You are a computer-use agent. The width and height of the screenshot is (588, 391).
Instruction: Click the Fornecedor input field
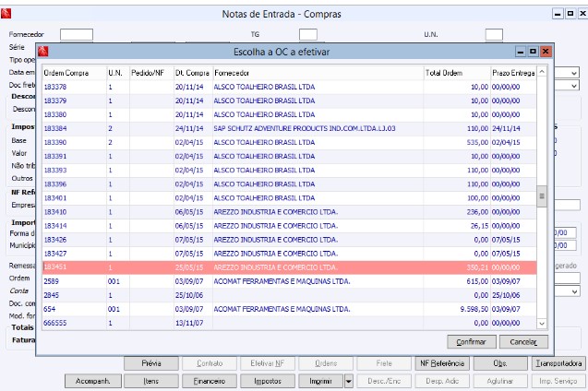tap(77, 34)
